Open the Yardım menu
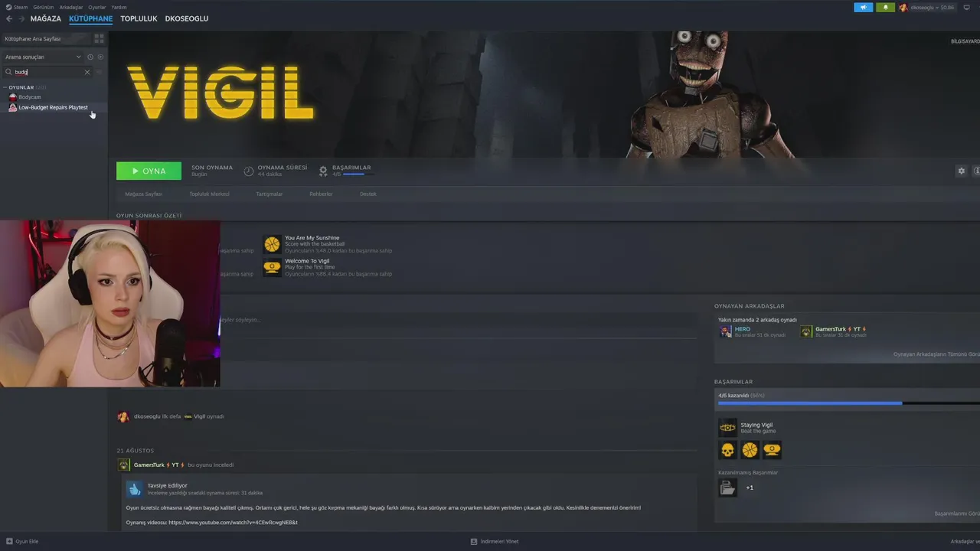 coord(119,7)
